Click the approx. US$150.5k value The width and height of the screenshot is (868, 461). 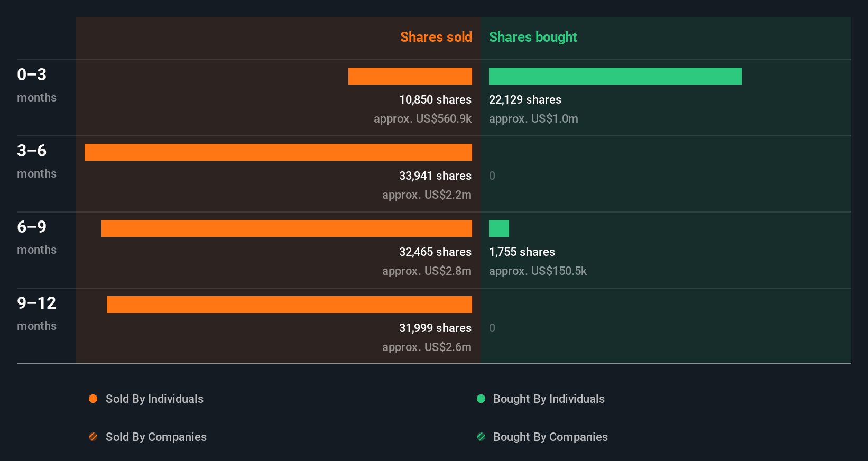coord(538,271)
